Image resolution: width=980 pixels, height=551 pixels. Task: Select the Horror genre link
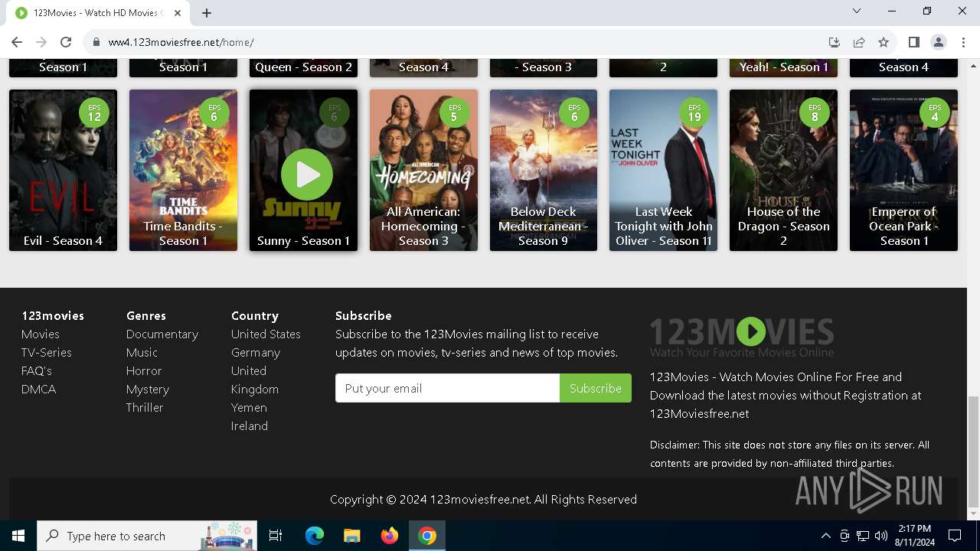144,371
